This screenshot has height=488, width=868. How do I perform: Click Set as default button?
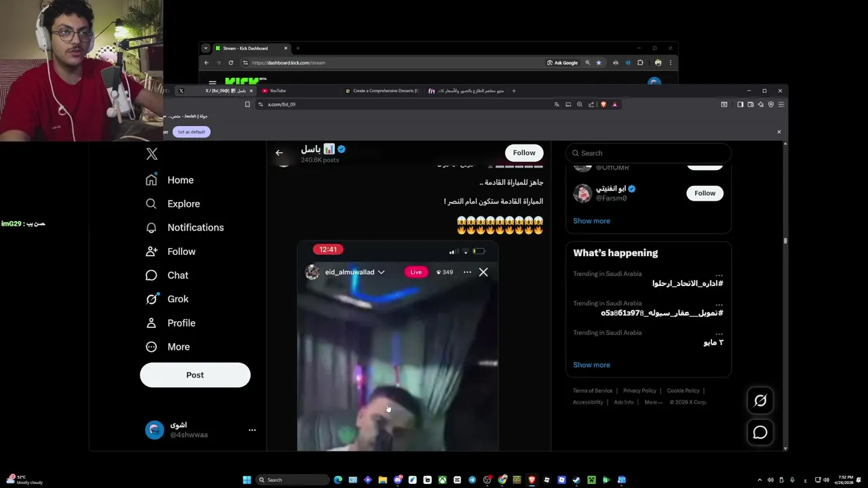coord(191,131)
